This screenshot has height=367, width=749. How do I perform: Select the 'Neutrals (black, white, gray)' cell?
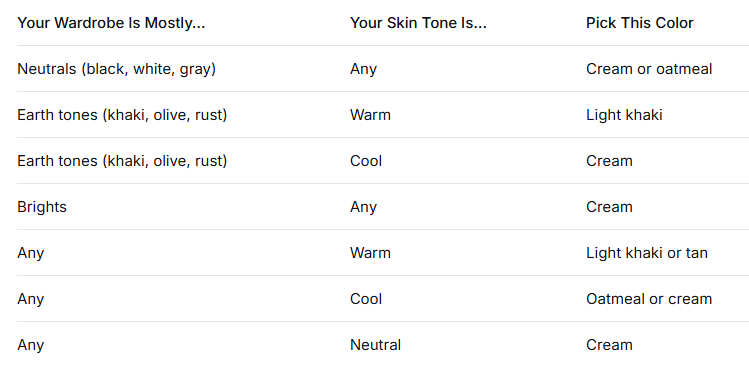point(117,69)
